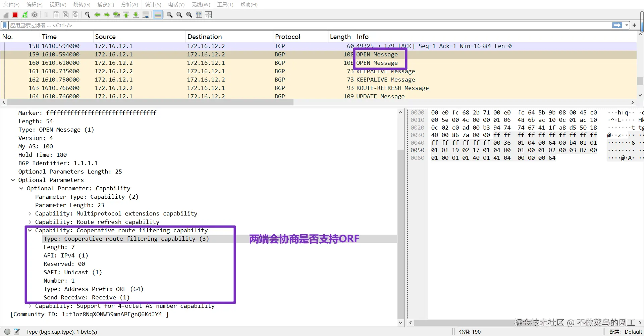Select BGP Identifier: 1.1.1.1 field

click(58, 163)
